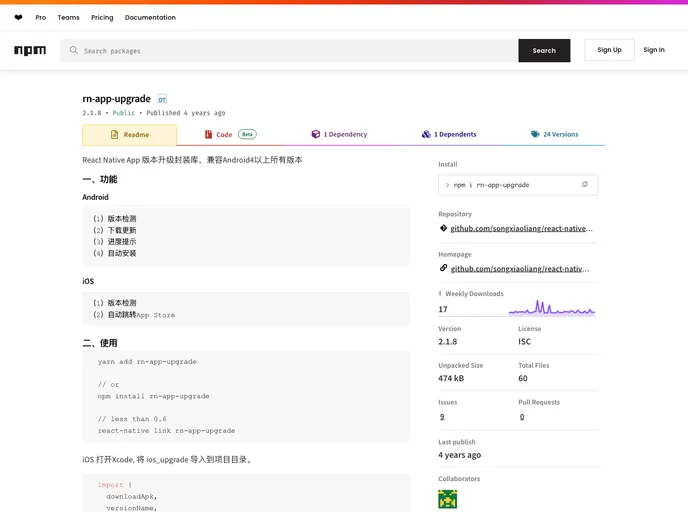Click the weekly downloads sparkline chart
Image resolution: width=688 pixels, height=512 pixels.
tap(552, 308)
